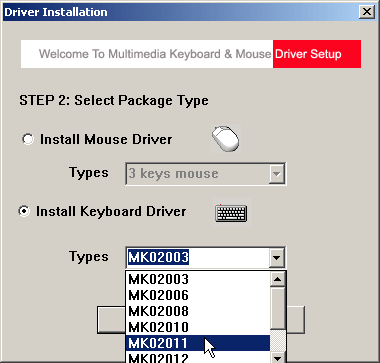The height and width of the screenshot is (363, 380).
Task: Click the mouse icon beside Install Mouse Driver
Action: click(x=226, y=139)
